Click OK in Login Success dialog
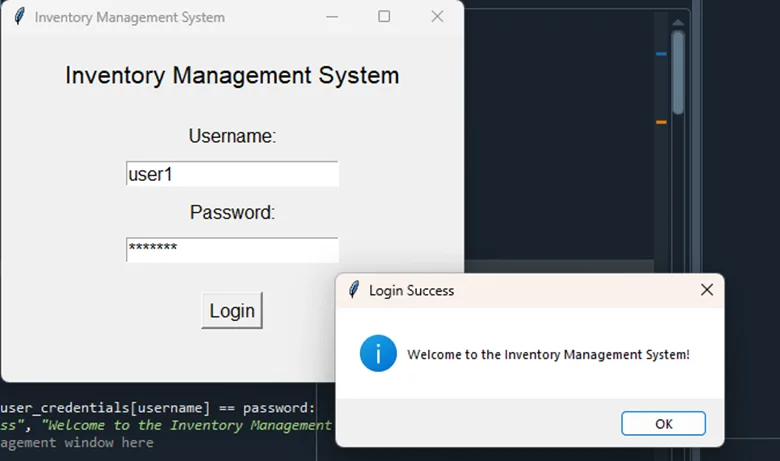This screenshot has height=461, width=780. pyautogui.click(x=663, y=424)
